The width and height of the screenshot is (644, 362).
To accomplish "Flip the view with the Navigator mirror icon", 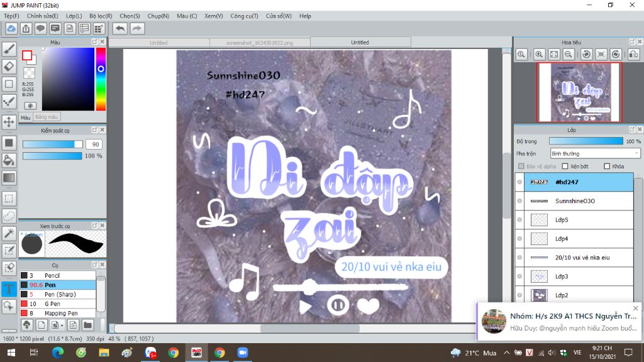I will [x=634, y=54].
